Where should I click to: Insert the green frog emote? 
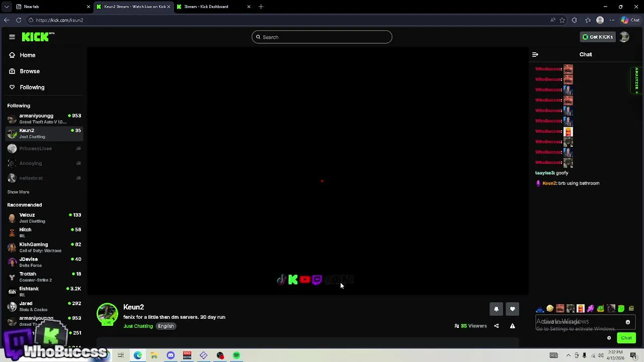click(x=601, y=309)
